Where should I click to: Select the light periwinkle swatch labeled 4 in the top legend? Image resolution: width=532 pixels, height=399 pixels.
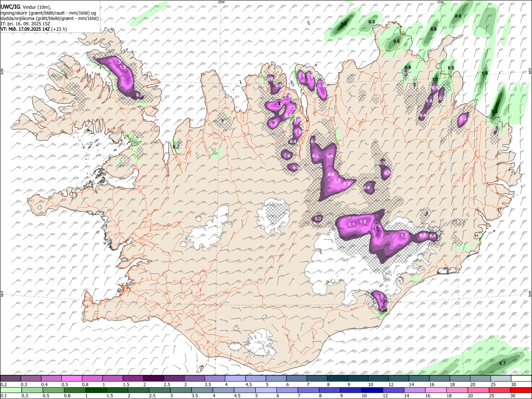click(x=235, y=379)
